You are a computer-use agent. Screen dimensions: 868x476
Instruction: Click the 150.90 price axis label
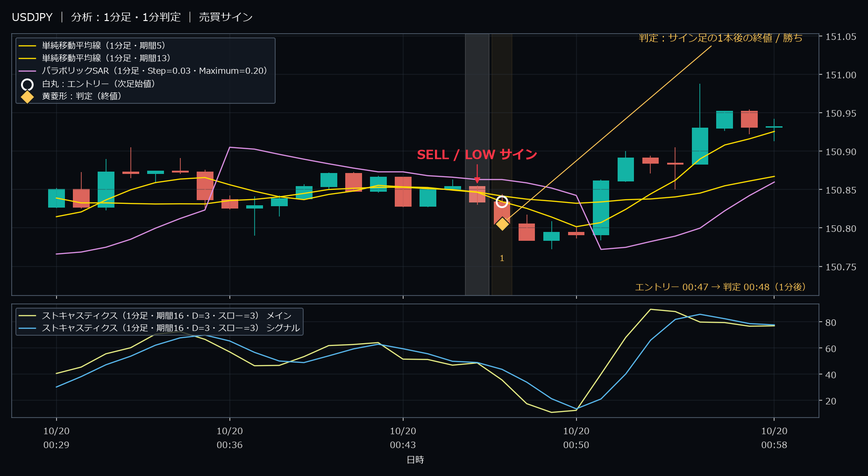pos(841,151)
